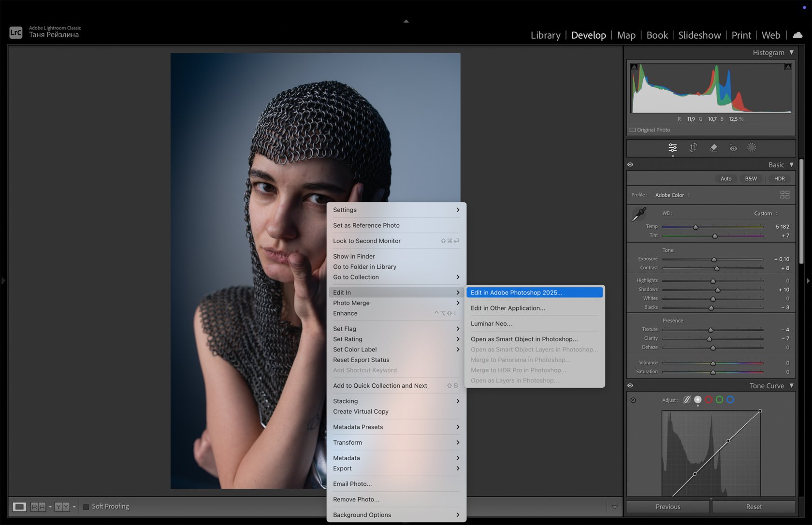Screen dimensions: 812x525
Task: Check the Original Photo box under histogram
Action: pyautogui.click(x=633, y=130)
